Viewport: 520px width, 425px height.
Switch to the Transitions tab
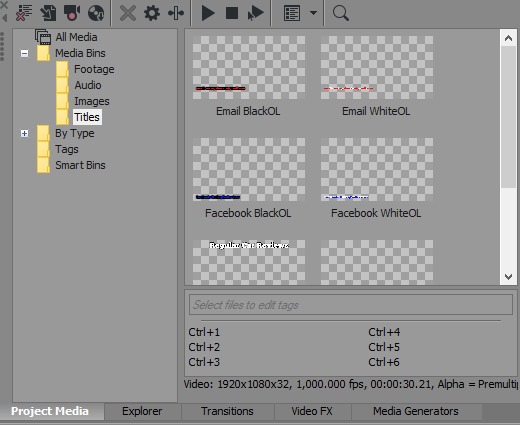pyautogui.click(x=227, y=411)
